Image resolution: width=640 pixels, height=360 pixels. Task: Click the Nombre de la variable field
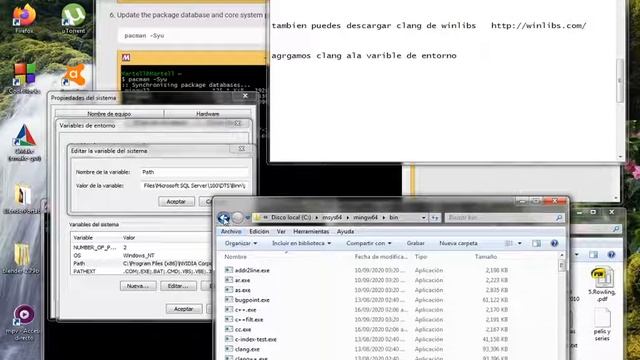coord(194,172)
